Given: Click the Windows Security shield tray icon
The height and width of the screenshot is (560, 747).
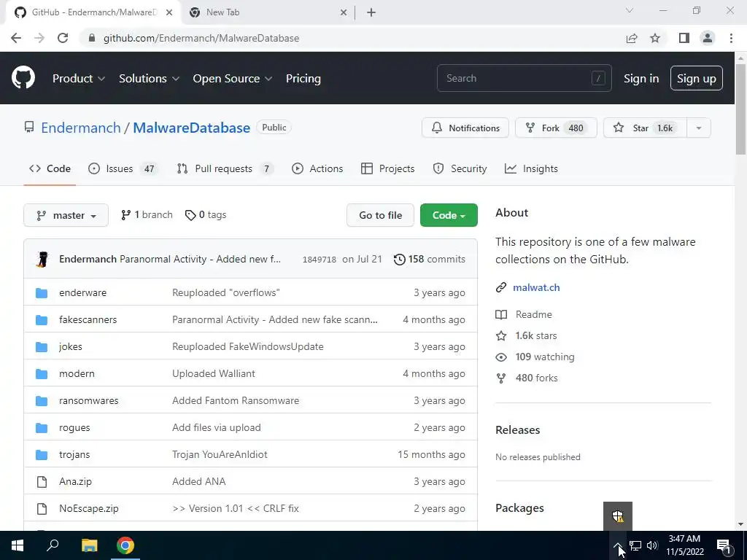Looking at the screenshot, I should click(x=617, y=516).
